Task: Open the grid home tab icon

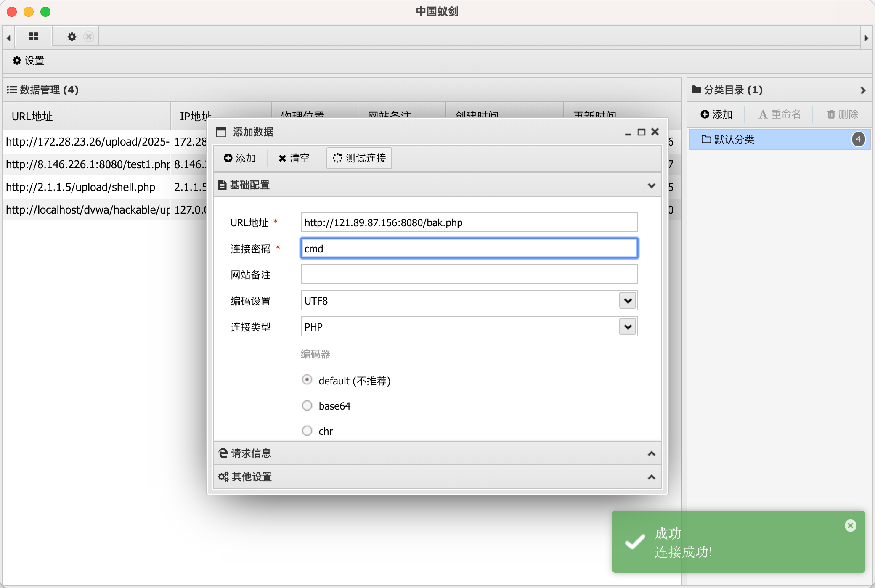Action: click(x=33, y=37)
